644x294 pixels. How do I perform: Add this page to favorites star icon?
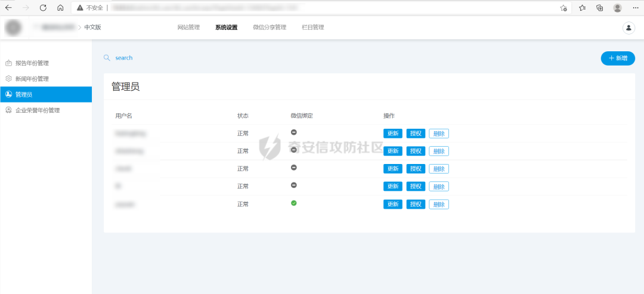[563, 8]
